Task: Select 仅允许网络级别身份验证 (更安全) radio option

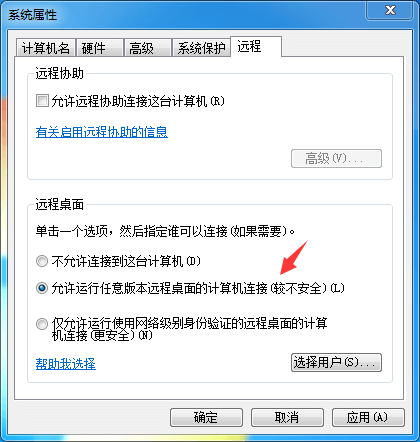Action: tap(42, 324)
